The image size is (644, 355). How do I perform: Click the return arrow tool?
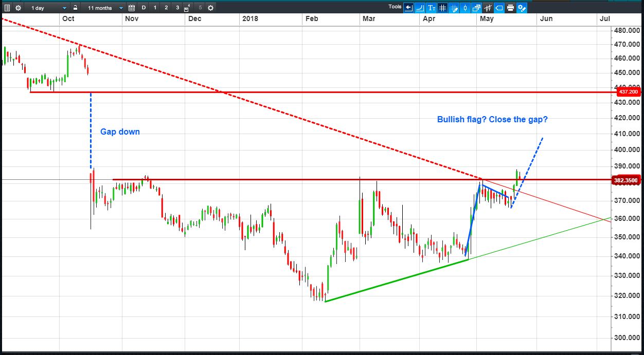click(408, 8)
